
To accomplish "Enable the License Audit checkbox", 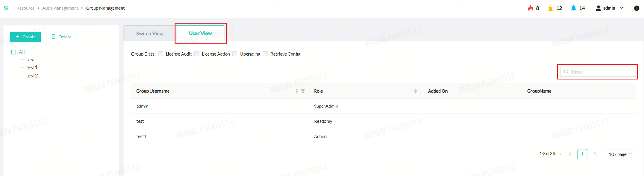I will [161, 54].
